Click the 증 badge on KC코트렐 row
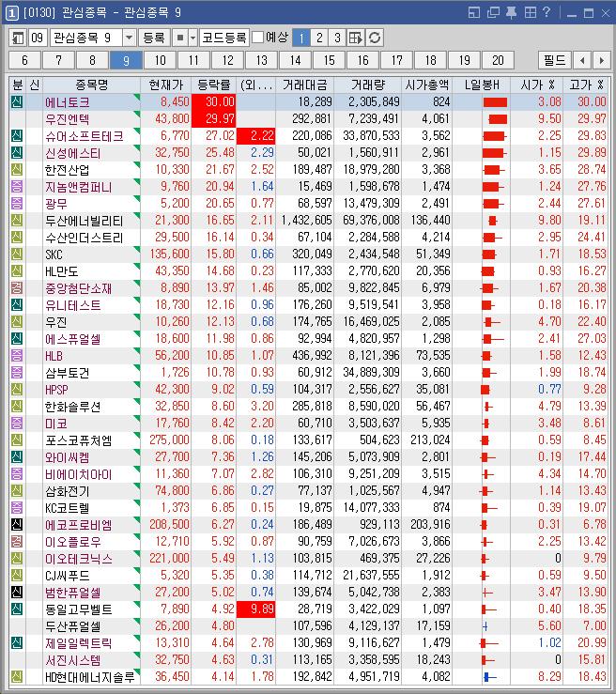Image resolution: width=616 pixels, height=694 pixels. (x=17, y=507)
